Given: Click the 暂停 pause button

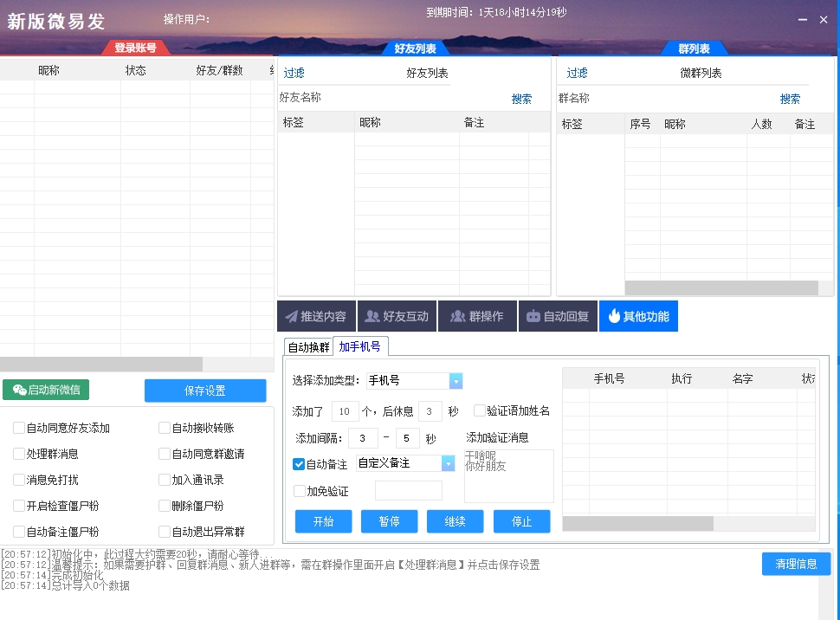Looking at the screenshot, I should pyautogui.click(x=390, y=521).
